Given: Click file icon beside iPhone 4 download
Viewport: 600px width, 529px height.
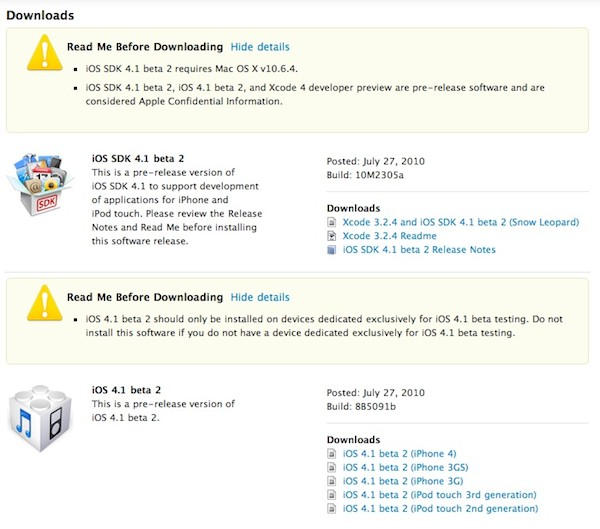Looking at the screenshot, I should [333, 453].
